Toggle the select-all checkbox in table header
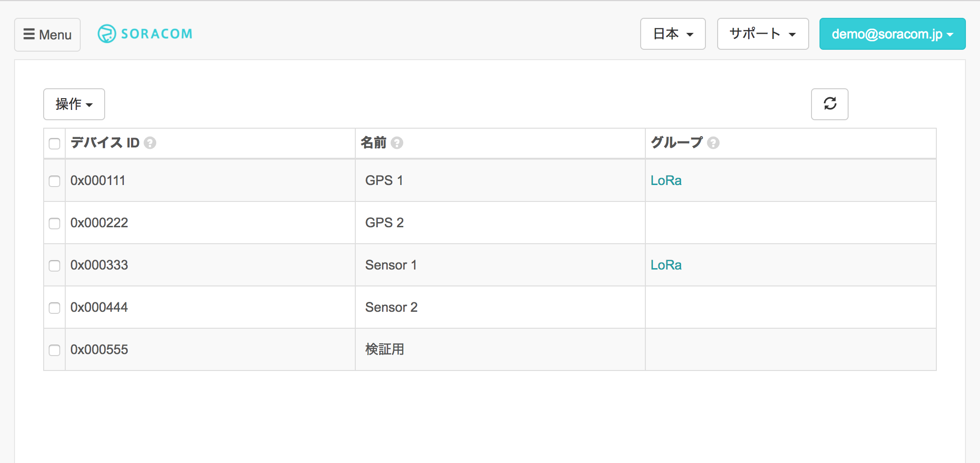980x463 pixels. coord(54,143)
